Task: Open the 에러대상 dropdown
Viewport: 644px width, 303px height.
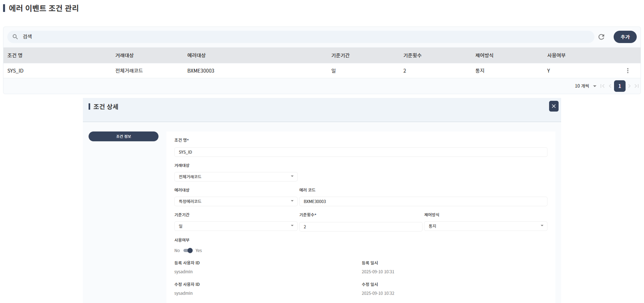Action: click(236, 201)
